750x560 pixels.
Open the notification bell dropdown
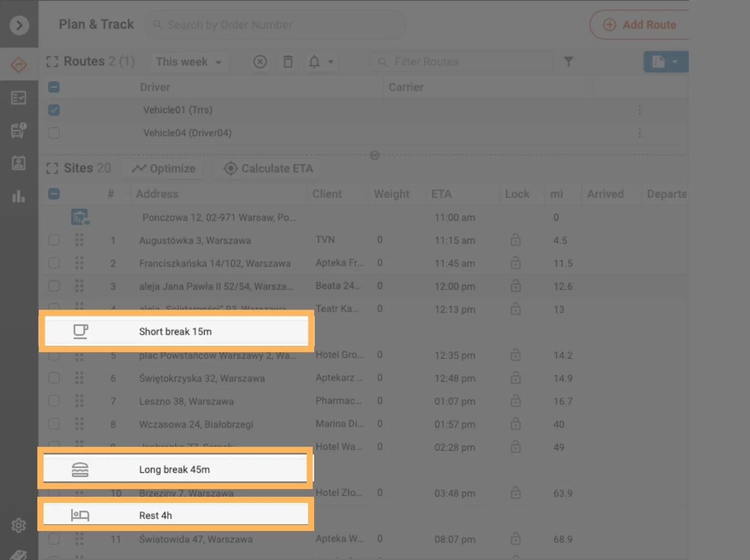click(321, 62)
